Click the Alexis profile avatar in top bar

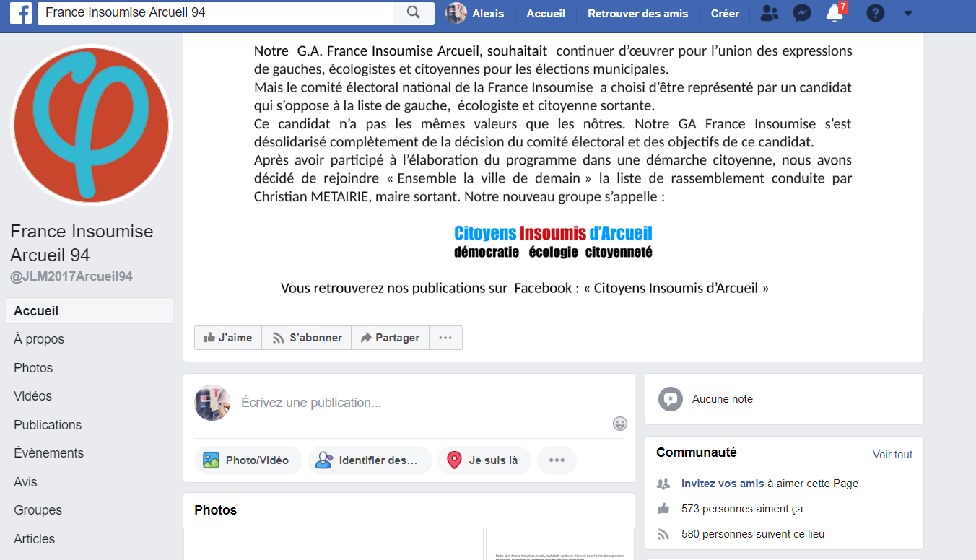coord(456,13)
